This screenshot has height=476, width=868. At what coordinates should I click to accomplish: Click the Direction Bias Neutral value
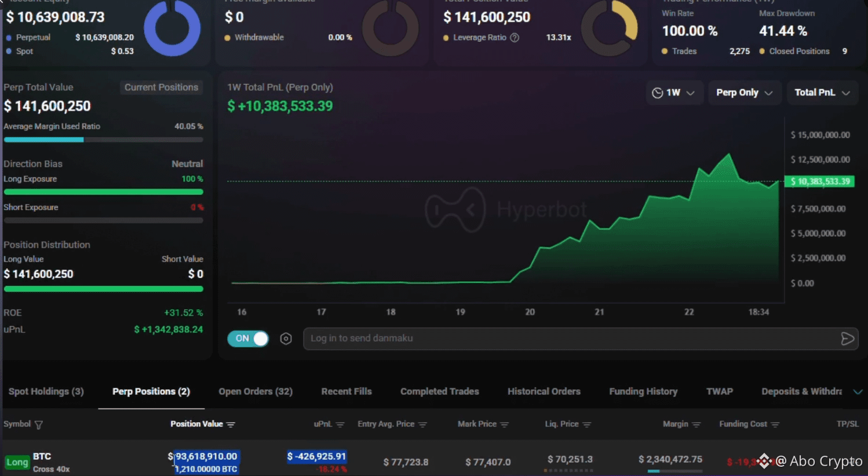point(187,164)
